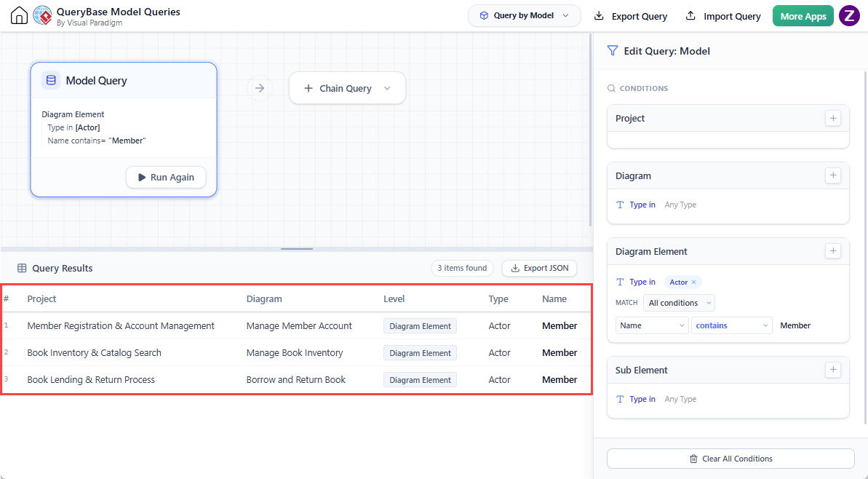Click the Edit Query filter icon
The width and height of the screenshot is (868, 479).
612,51
